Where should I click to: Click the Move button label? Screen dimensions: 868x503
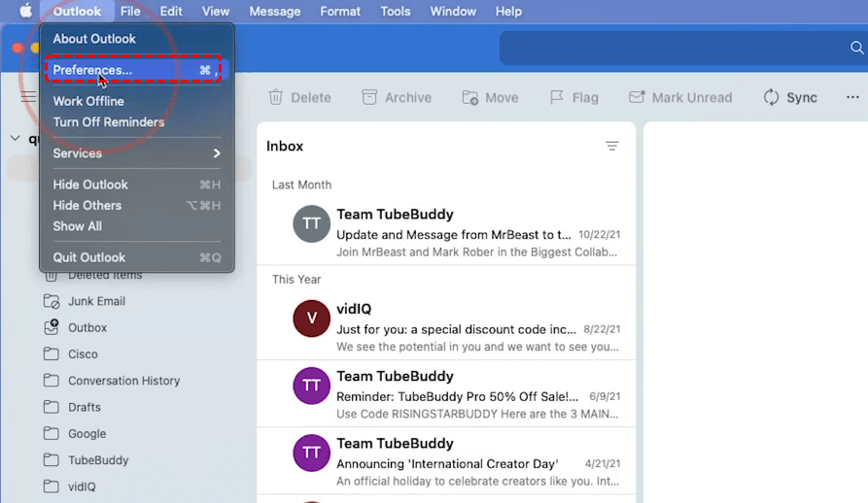coord(502,98)
